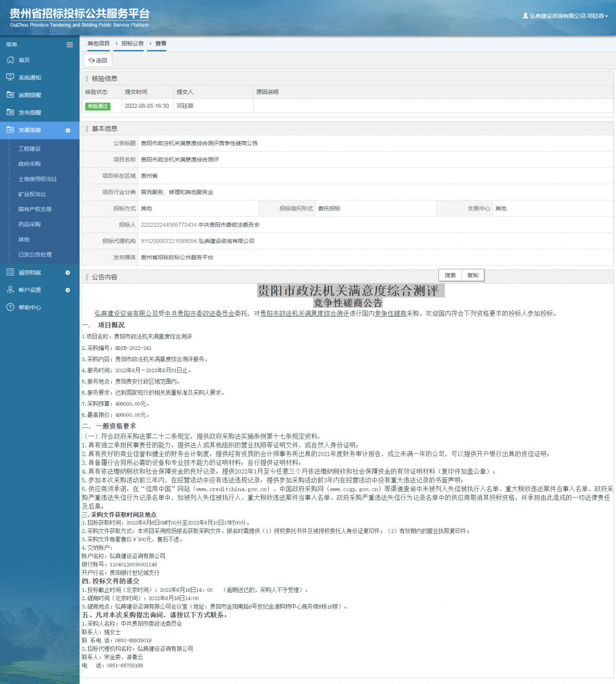Screen dimensions: 616x684
Task: Expand the 帐户设置 submenu arrow
Action: (x=68, y=290)
